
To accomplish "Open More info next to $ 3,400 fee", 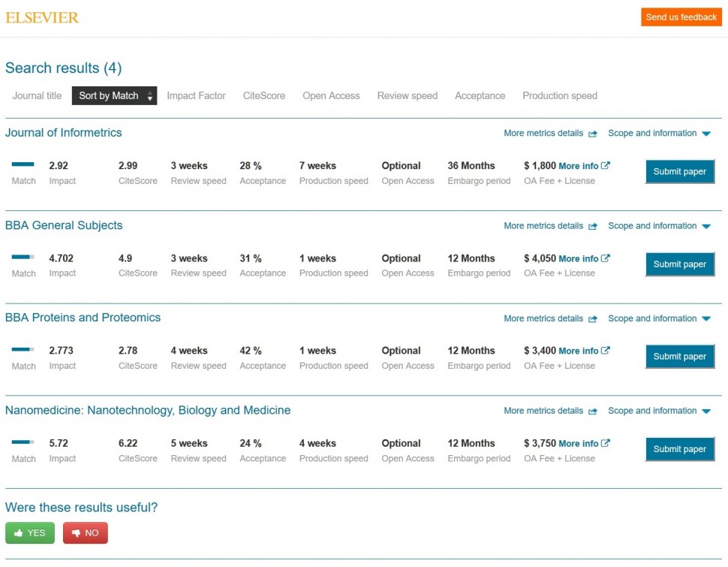I will [x=579, y=351].
